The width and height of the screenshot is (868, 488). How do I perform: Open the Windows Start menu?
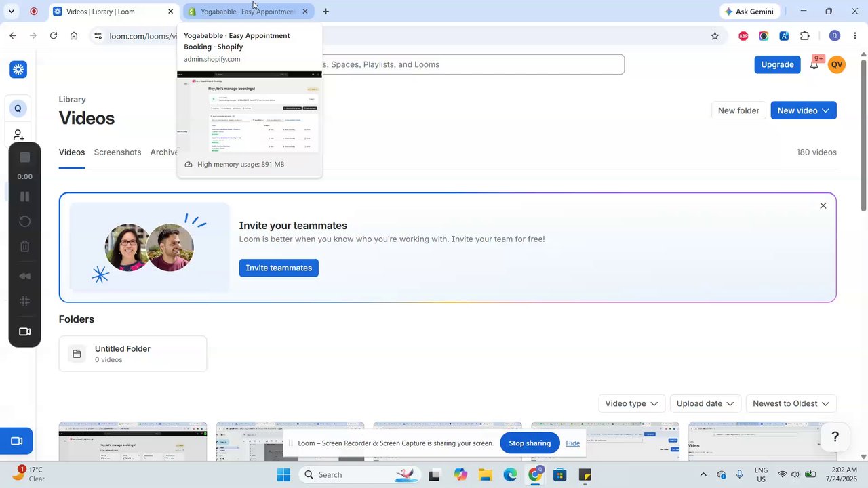pyautogui.click(x=283, y=474)
